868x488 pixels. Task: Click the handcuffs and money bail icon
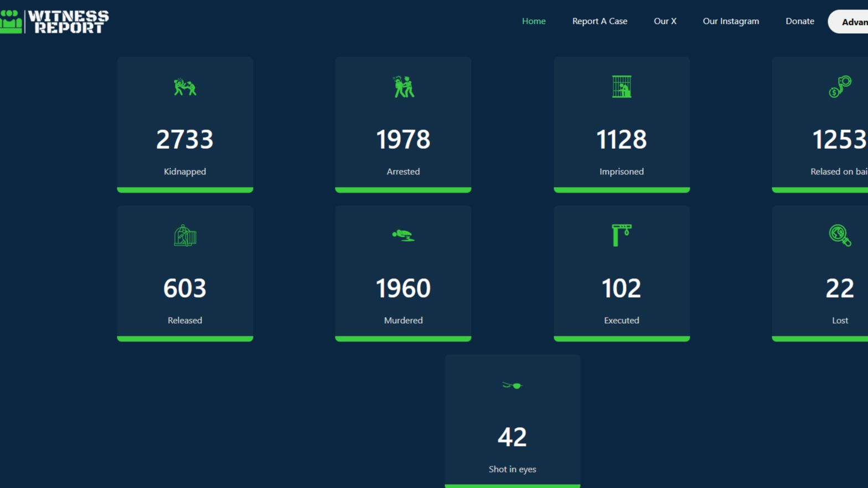point(839,87)
